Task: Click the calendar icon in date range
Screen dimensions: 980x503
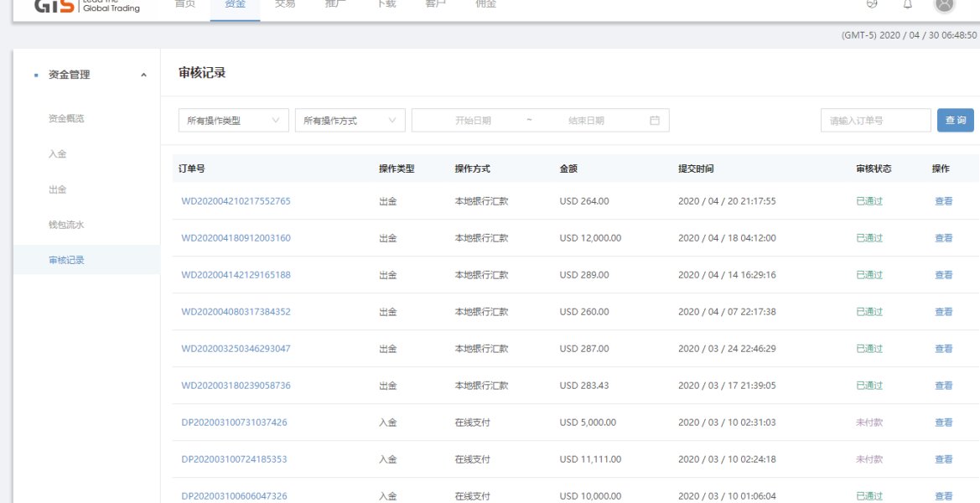Action: pyautogui.click(x=655, y=121)
